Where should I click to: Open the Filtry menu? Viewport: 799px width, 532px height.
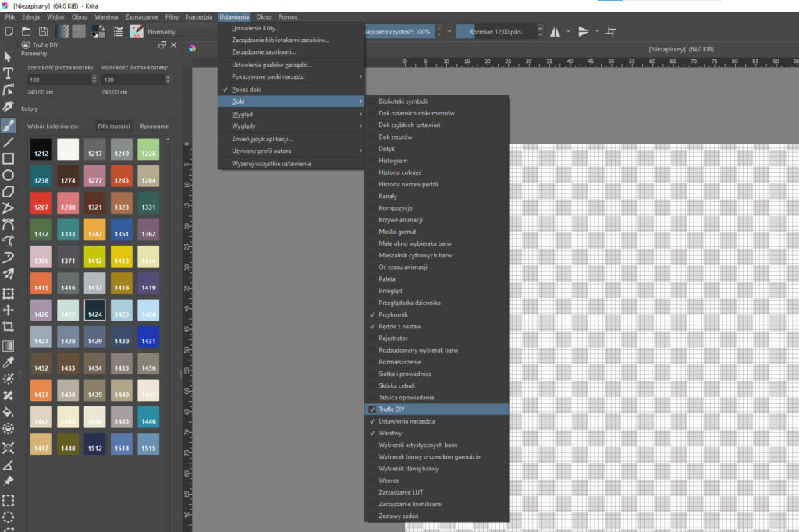coord(172,16)
